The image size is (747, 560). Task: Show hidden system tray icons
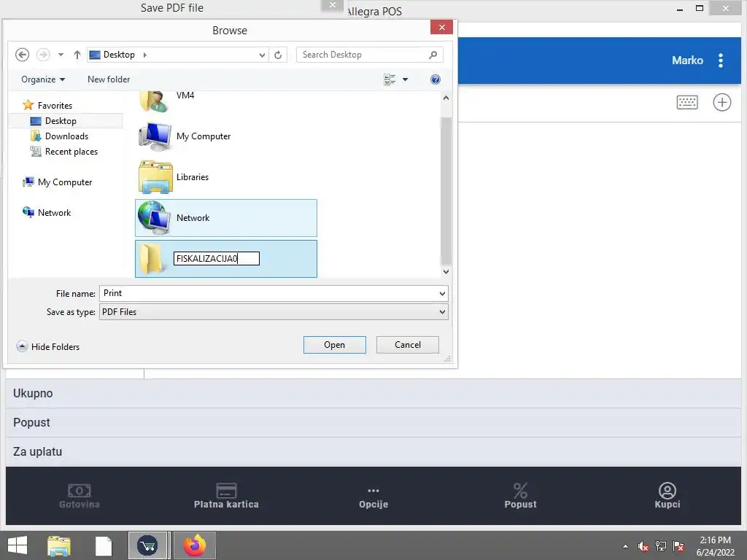(x=625, y=546)
